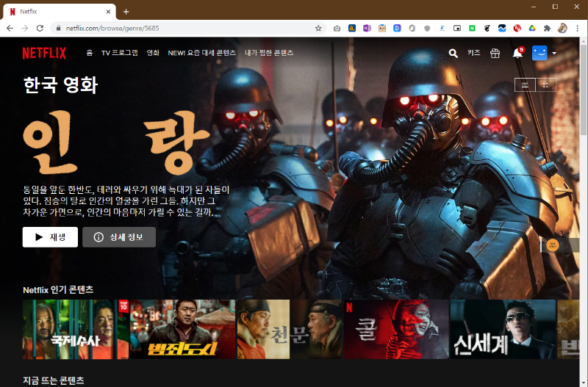Reload the page in Chrome
The image size is (588, 387).
[40, 28]
